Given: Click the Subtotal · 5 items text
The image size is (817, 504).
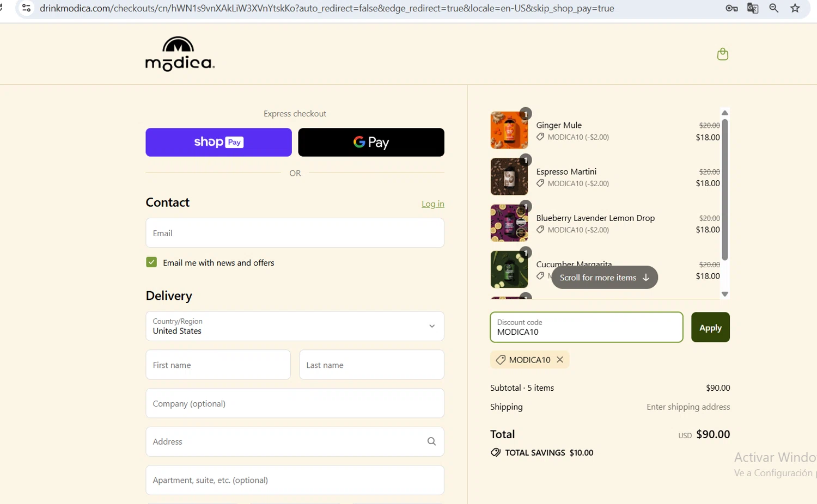Looking at the screenshot, I should click(x=522, y=388).
